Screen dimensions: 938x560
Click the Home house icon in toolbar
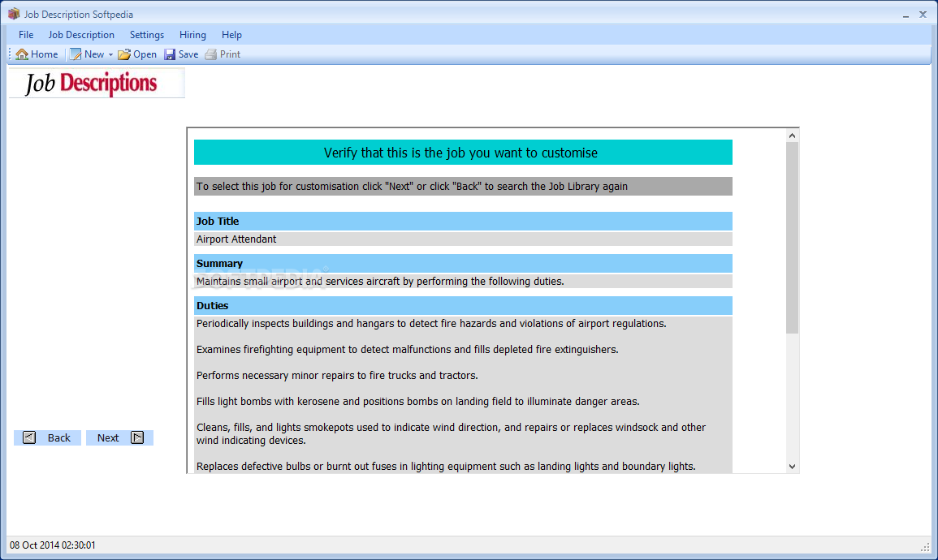tap(22, 54)
